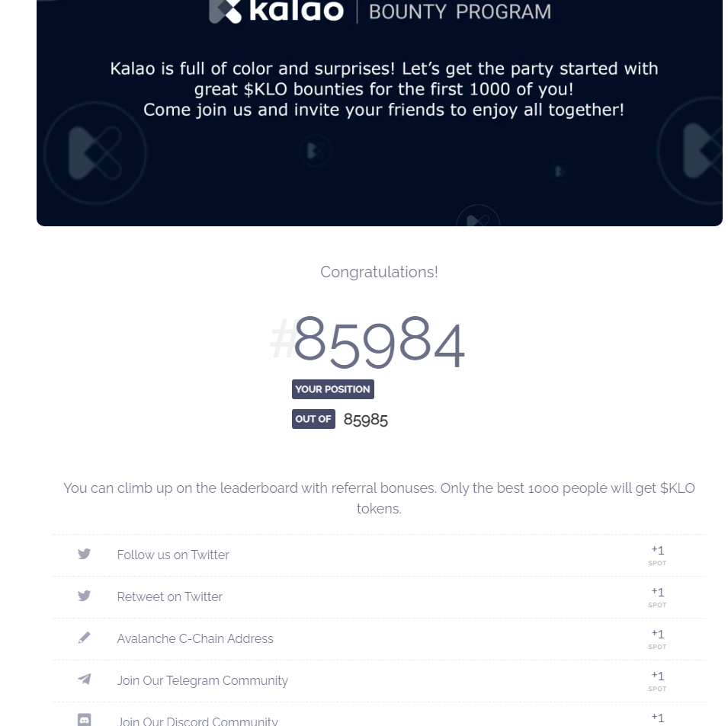Click the Telegram paper plane icon

[84, 680]
